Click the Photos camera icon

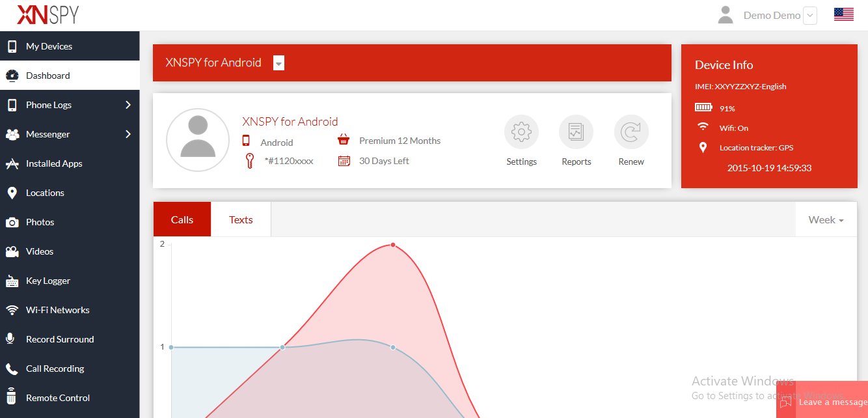[12, 222]
